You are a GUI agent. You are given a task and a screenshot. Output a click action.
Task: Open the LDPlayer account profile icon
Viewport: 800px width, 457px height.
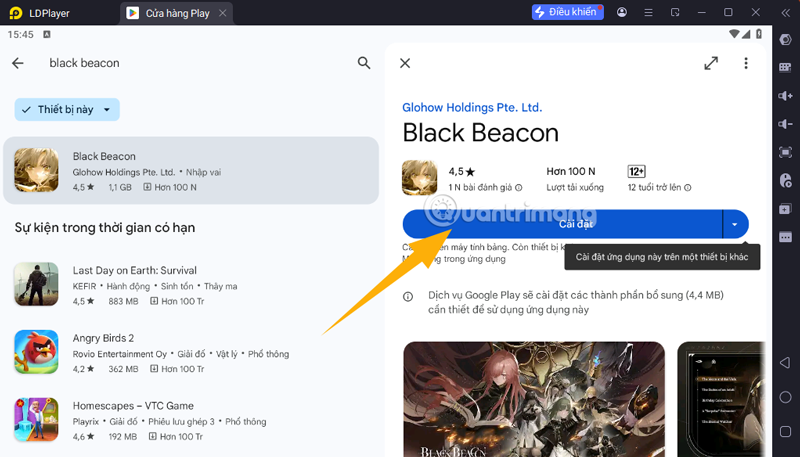click(x=622, y=12)
